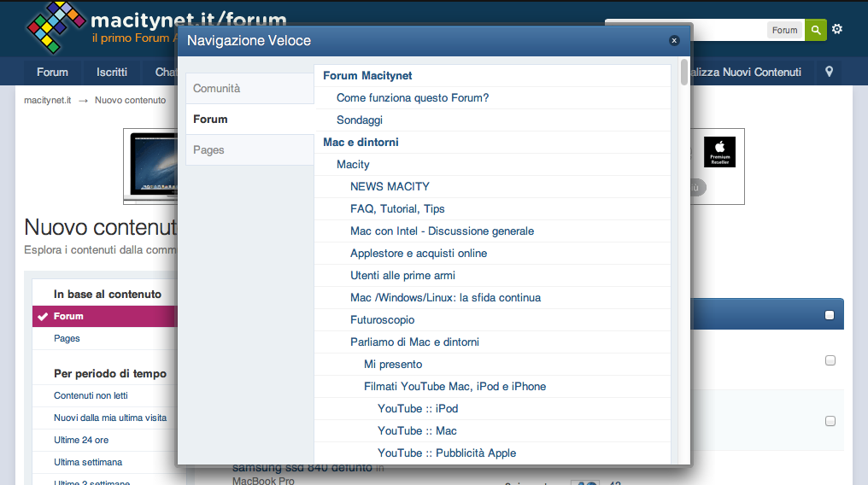The image size is (868, 485).
Task: Open 'YouTube :: iPod' subforum
Action: coord(418,408)
